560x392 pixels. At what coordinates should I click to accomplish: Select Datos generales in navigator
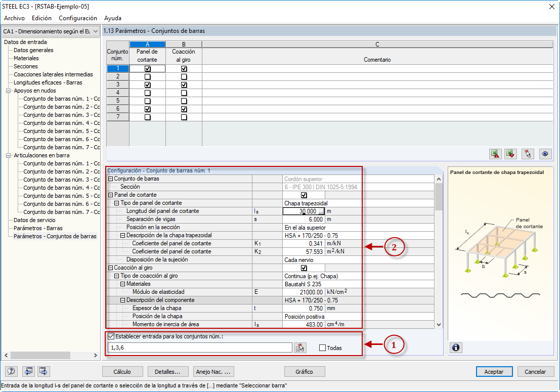(x=33, y=51)
